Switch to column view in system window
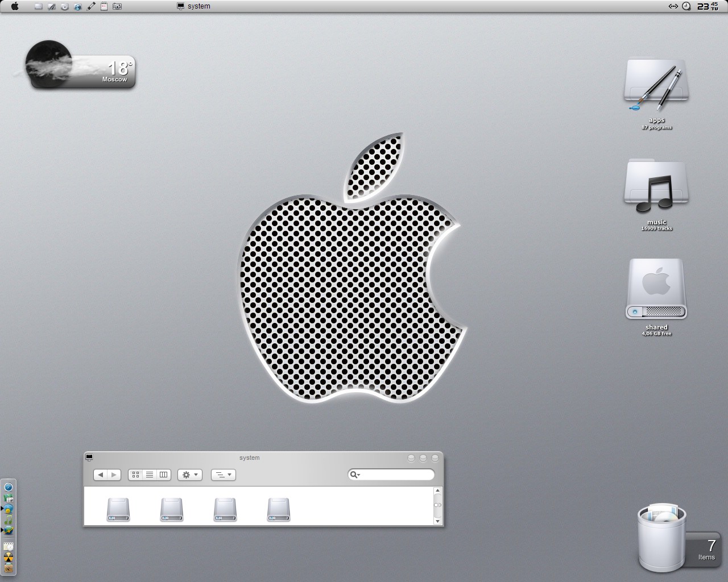Viewport: 728px width, 582px height. (x=164, y=475)
